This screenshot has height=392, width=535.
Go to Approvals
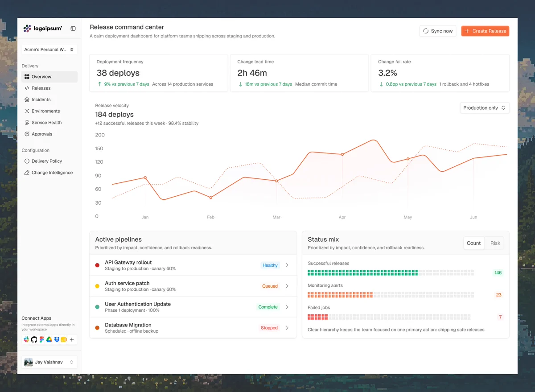click(49, 134)
